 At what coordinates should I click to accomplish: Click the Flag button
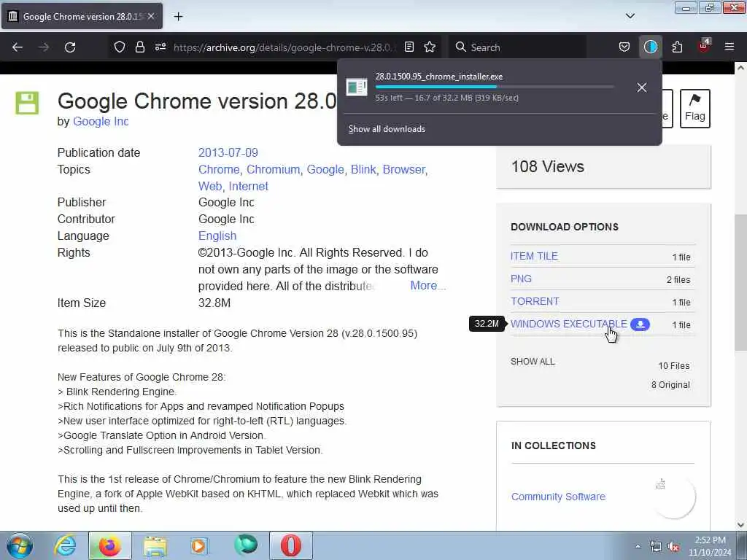click(695, 109)
